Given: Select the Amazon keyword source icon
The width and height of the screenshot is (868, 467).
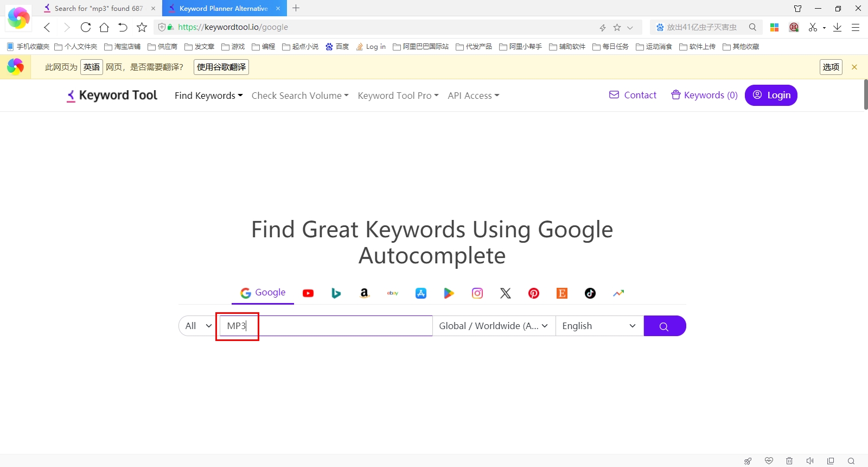Looking at the screenshot, I should pos(365,293).
